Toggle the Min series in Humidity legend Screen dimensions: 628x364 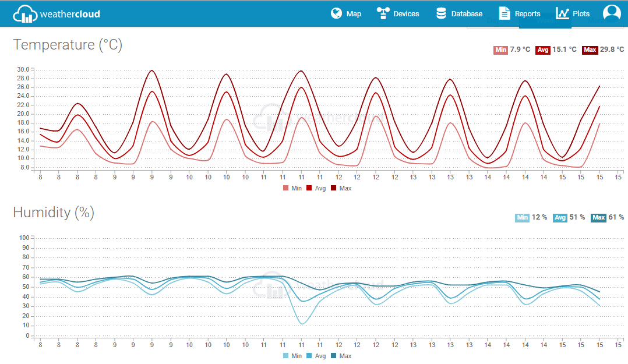295,356
